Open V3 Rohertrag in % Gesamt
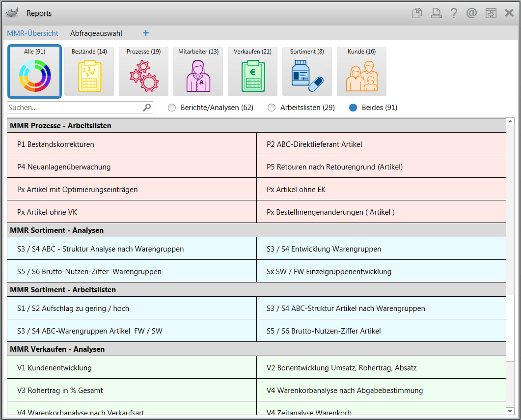The height and width of the screenshot is (420, 521). pos(132,391)
